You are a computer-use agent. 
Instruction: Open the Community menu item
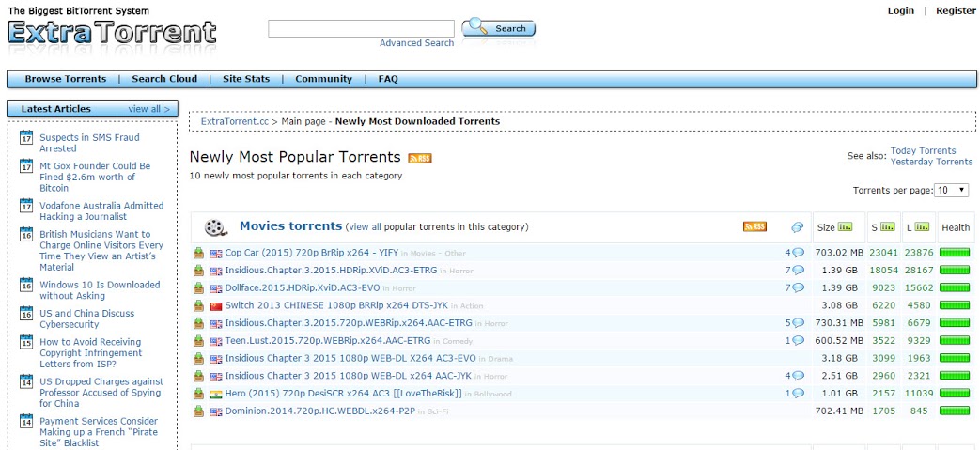tap(324, 79)
